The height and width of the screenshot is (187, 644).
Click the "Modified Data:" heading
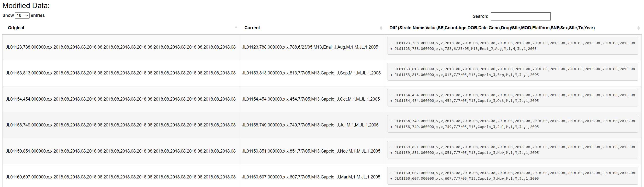(x=26, y=5)
